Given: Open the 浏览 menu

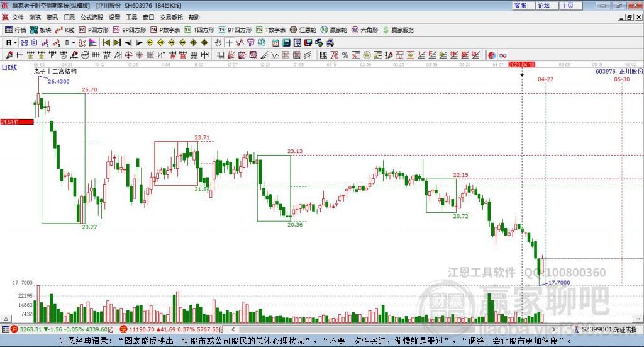Looking at the screenshot, I should point(35,17).
